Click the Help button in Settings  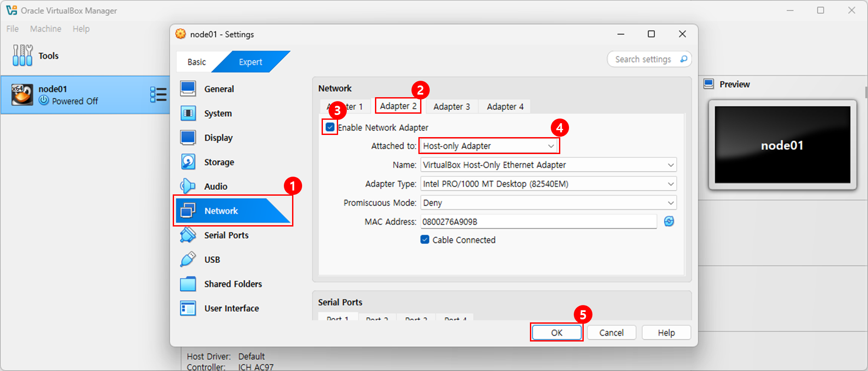666,332
